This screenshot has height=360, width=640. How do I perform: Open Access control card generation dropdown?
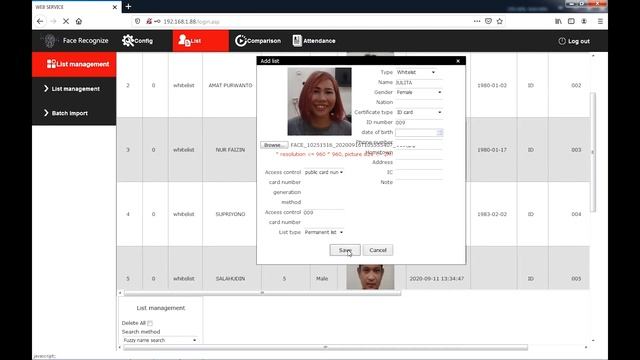(324, 172)
